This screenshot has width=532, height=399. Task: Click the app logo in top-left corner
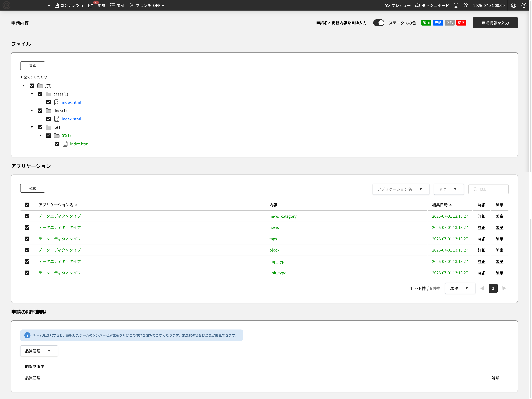[x=7, y=5]
